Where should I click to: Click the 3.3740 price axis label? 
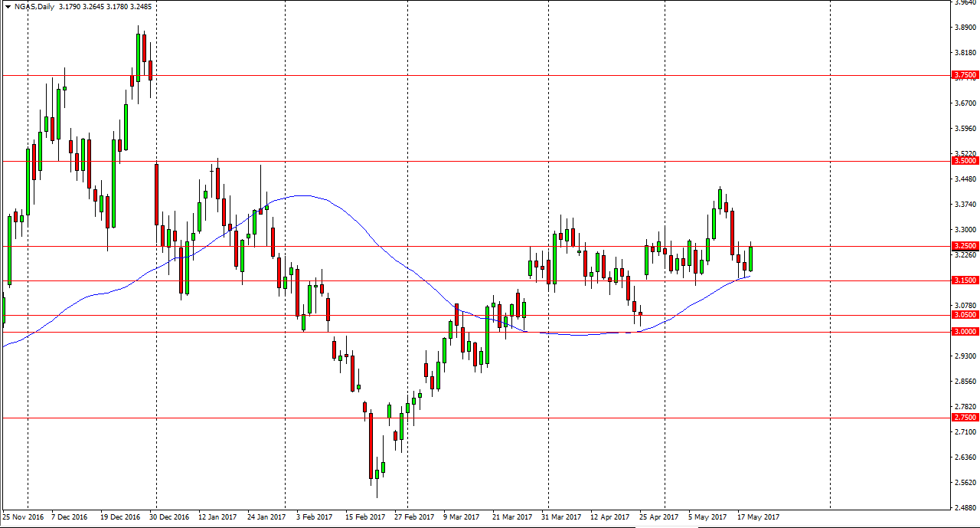pyautogui.click(x=965, y=205)
